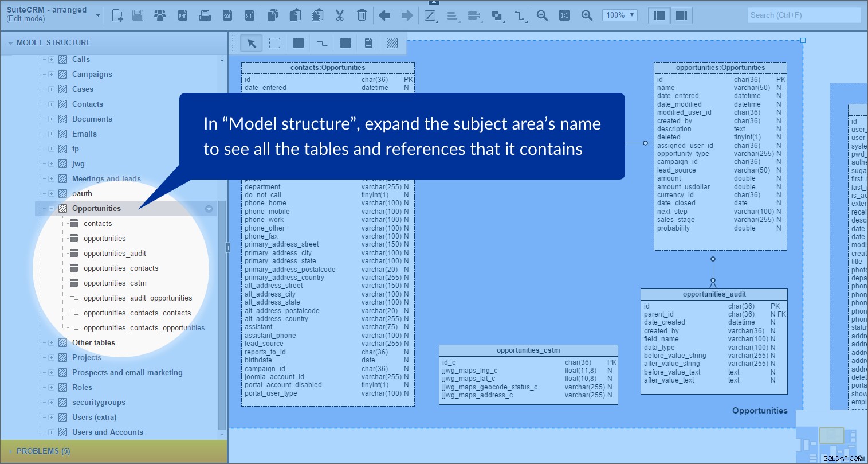Click the diagram minimap thumbnail
The image size is (868, 464).
pyautogui.click(x=831, y=437)
